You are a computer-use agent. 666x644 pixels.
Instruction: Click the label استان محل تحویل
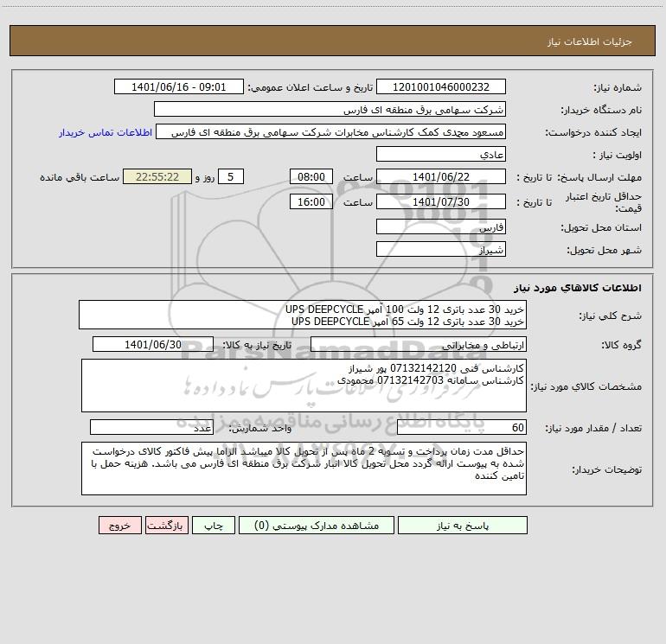click(x=601, y=228)
